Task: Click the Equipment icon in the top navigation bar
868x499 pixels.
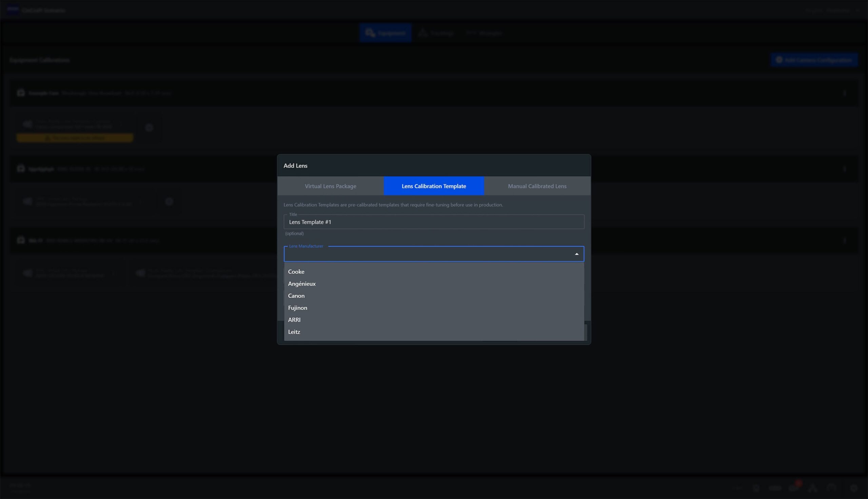Action: coord(370,33)
